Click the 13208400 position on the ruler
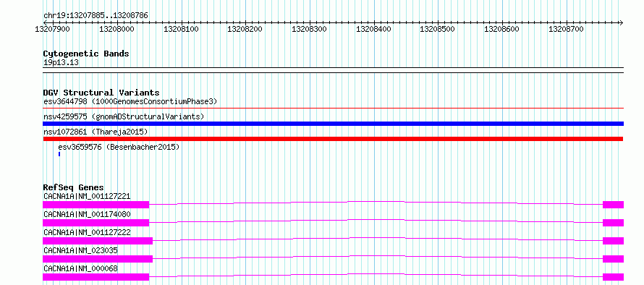644x285 pixels. pos(374,29)
